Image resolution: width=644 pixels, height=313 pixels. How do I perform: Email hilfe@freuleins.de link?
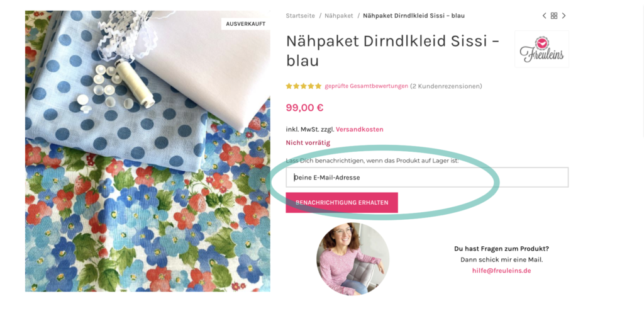coord(501,270)
